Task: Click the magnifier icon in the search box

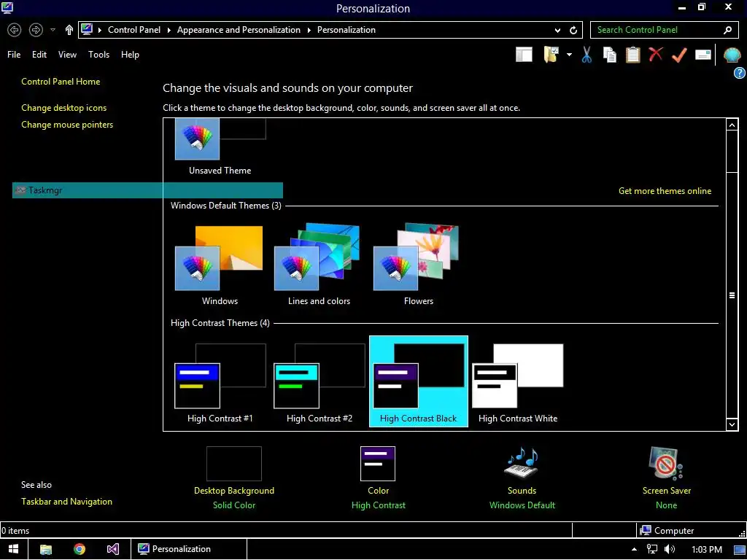Action: tap(727, 30)
